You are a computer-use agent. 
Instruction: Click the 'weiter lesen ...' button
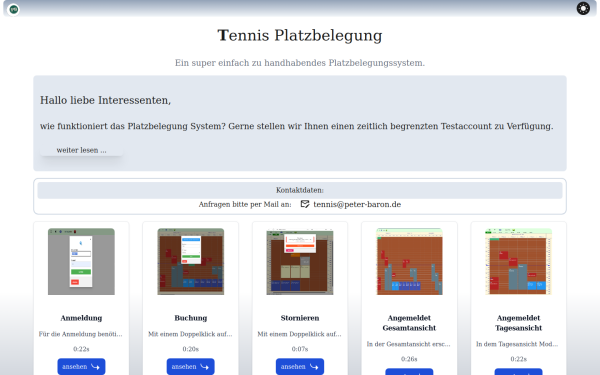[x=82, y=150]
